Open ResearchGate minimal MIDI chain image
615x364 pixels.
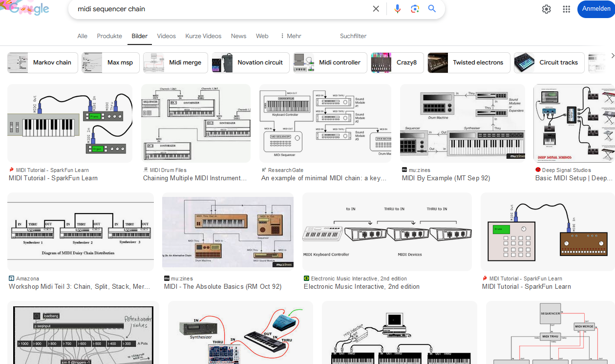[325, 123]
